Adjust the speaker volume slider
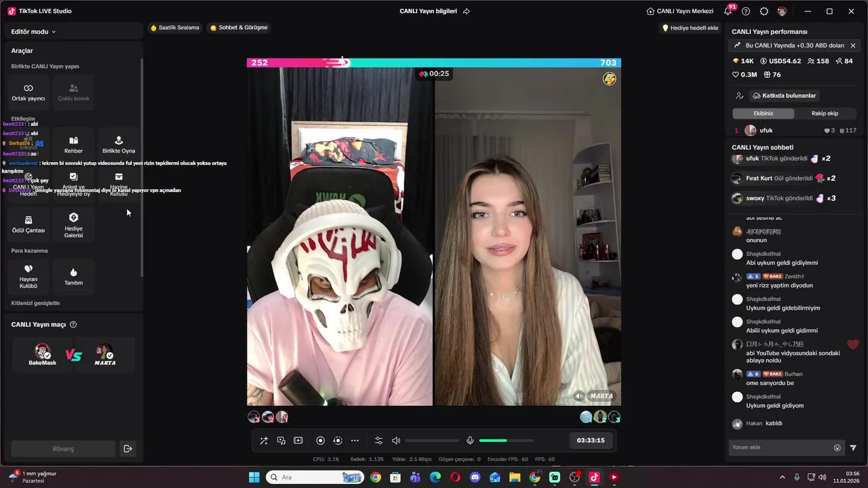Viewport: 868px width, 488px height. point(433,441)
